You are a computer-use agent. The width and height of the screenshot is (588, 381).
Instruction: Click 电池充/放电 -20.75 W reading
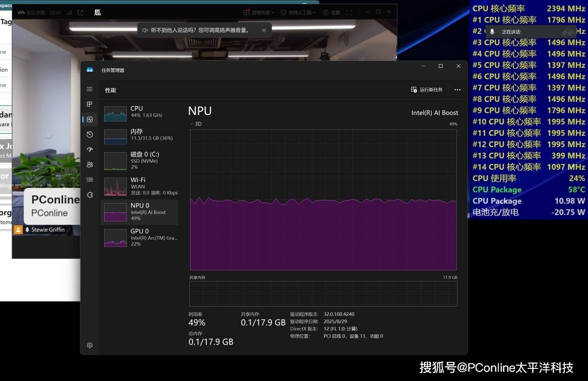pyautogui.click(x=529, y=212)
